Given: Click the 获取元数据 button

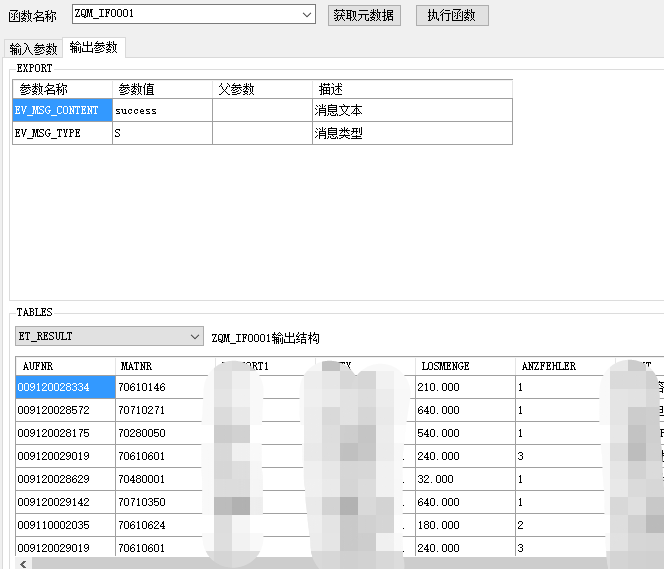Looking at the screenshot, I should coord(364,16).
